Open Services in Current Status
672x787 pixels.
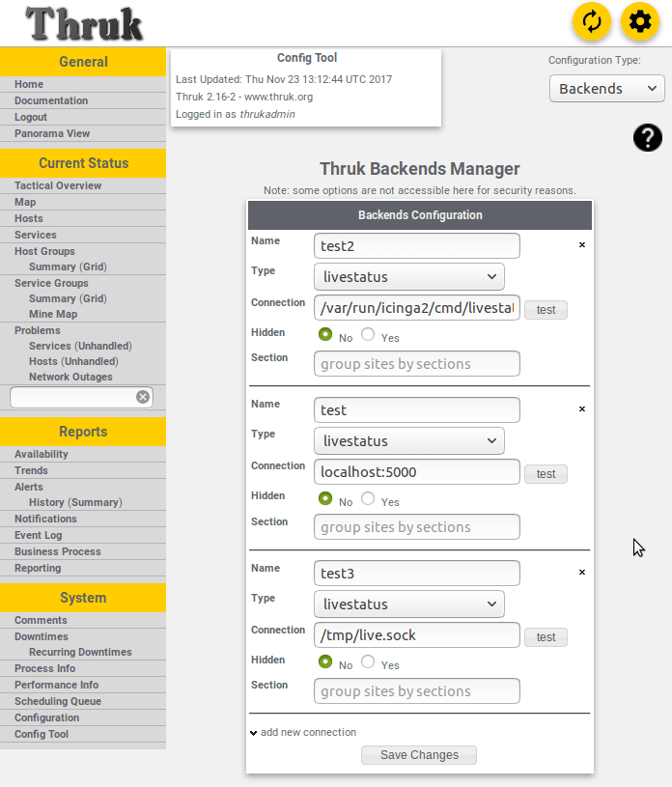[x=35, y=235]
